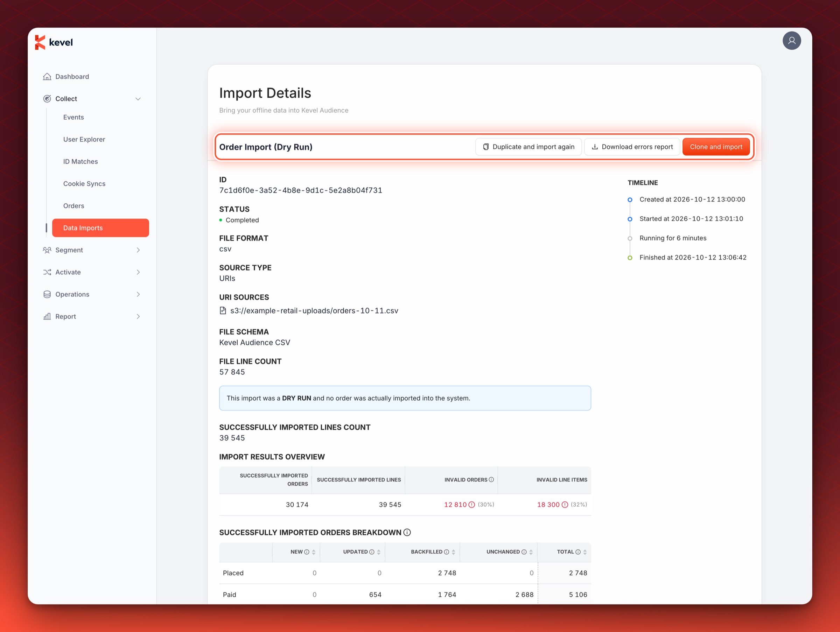
Task: Click the Invalid Orders header info icon
Action: pos(491,480)
